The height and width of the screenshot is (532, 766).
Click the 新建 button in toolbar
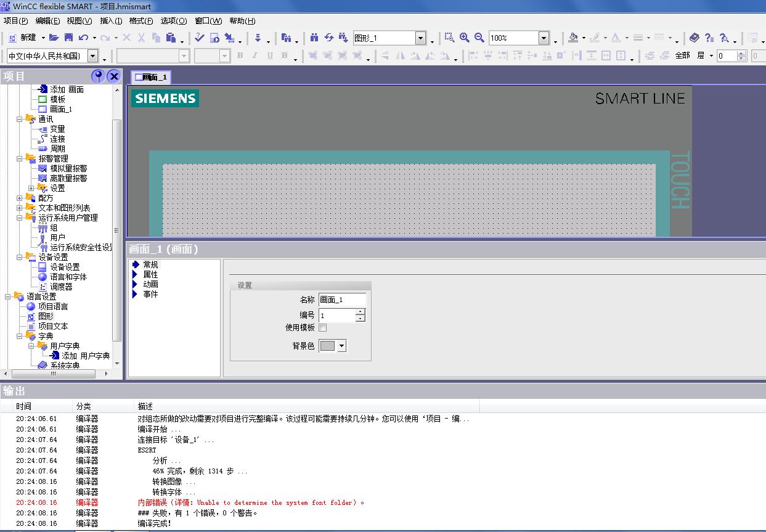tap(23, 38)
